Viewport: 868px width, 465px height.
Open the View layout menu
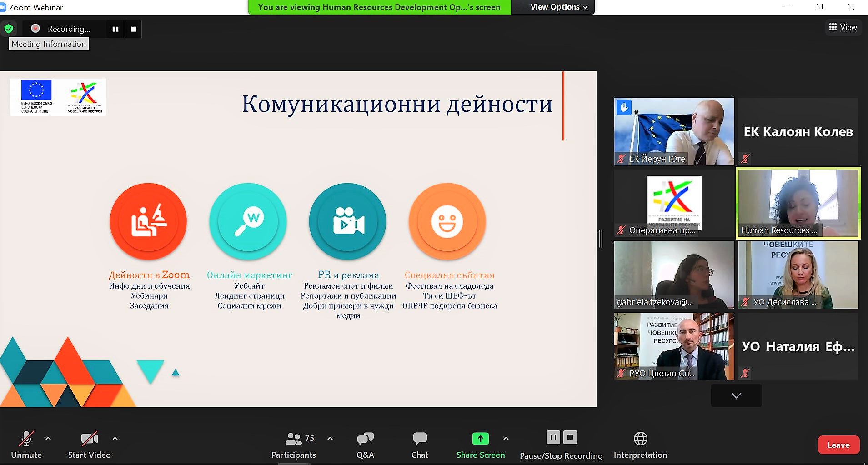point(843,27)
